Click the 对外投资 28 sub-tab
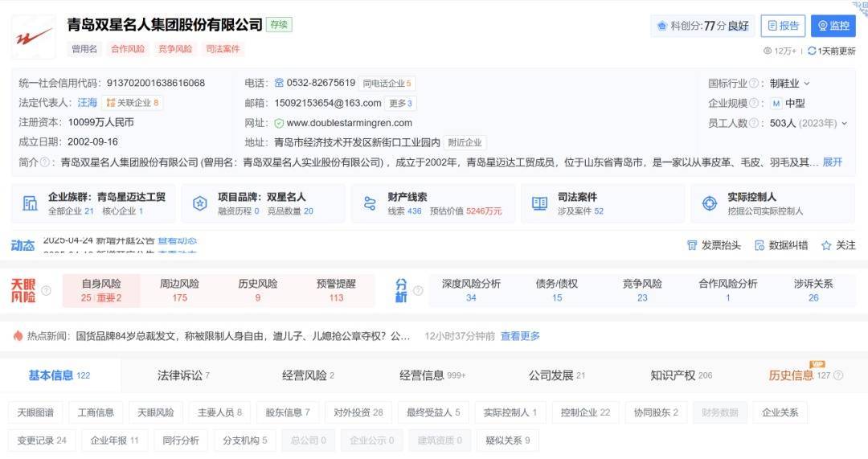The width and height of the screenshot is (868, 459). point(358,412)
